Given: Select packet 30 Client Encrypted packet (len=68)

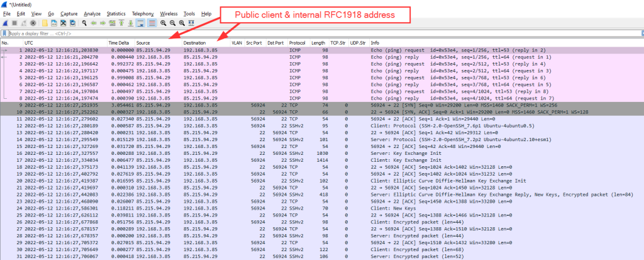Looking at the screenshot, I should click(x=322, y=250).
